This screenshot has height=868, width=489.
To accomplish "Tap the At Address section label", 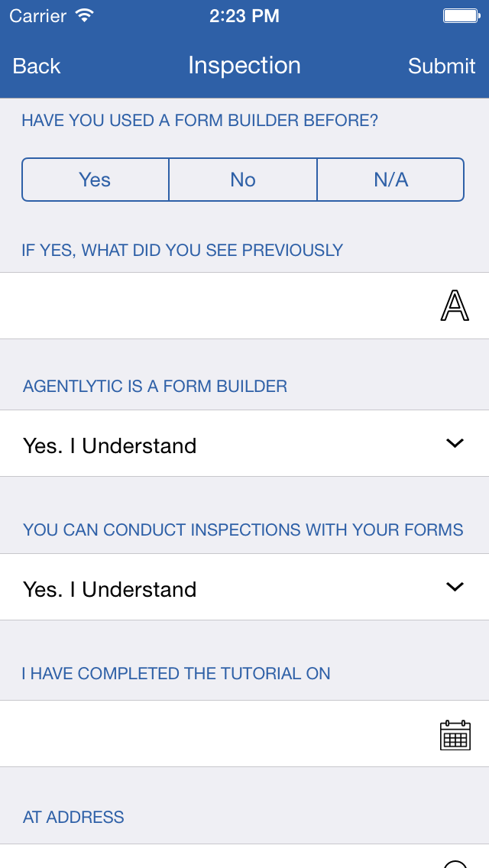I will tap(73, 817).
